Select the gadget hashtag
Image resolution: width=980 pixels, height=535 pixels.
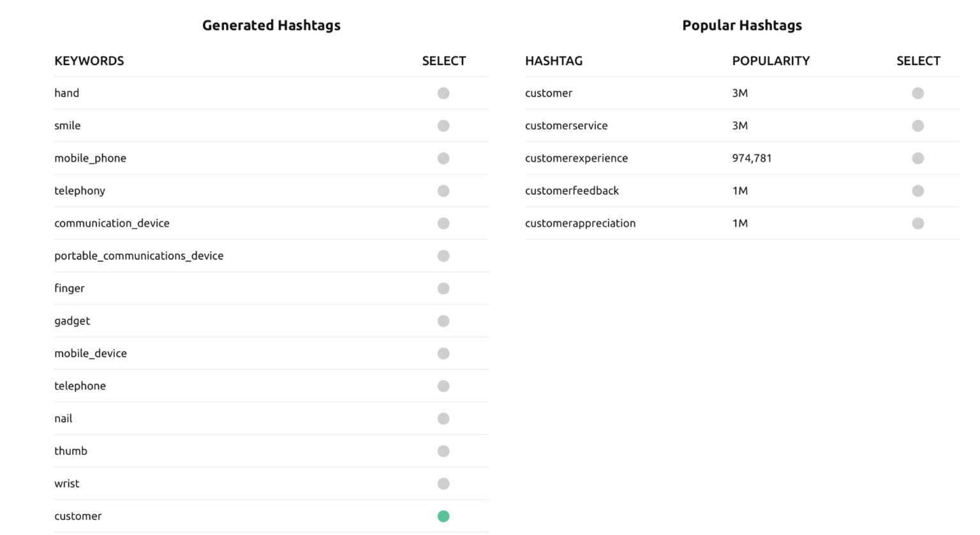click(443, 321)
